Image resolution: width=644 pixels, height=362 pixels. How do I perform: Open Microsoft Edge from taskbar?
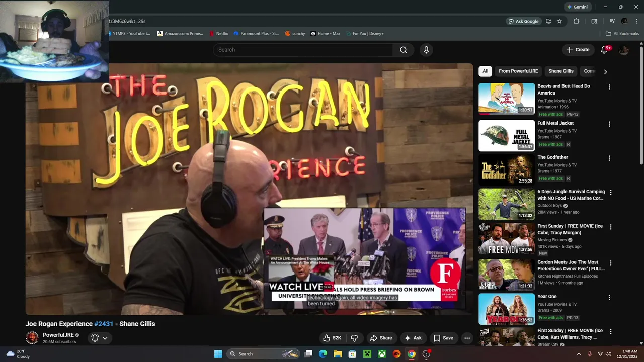[x=323, y=354]
